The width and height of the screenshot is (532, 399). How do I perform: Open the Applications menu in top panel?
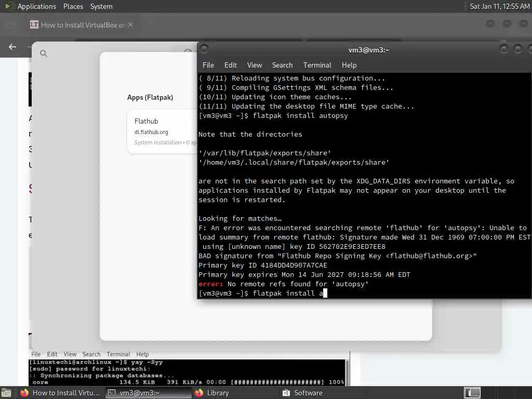coord(37,6)
